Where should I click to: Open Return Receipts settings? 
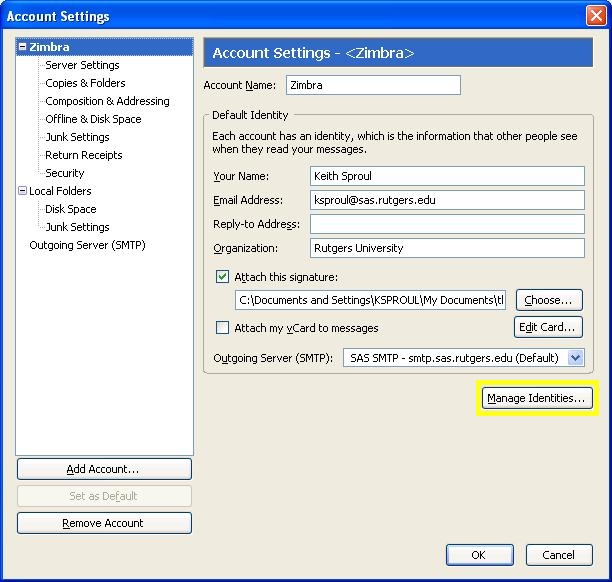coord(84,155)
